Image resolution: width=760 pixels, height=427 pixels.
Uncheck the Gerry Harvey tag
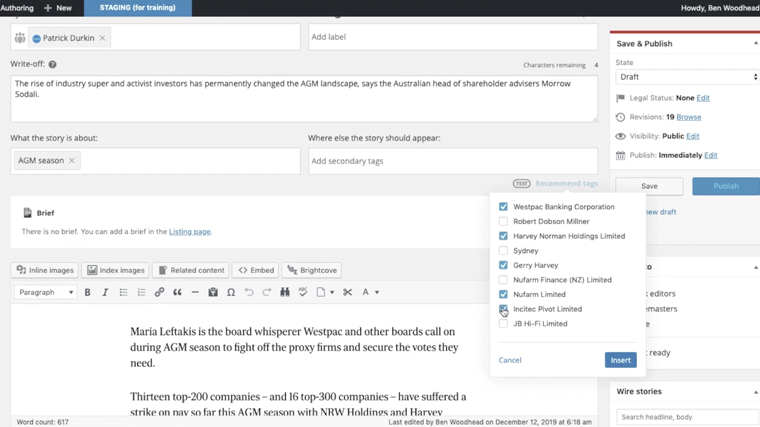(503, 265)
